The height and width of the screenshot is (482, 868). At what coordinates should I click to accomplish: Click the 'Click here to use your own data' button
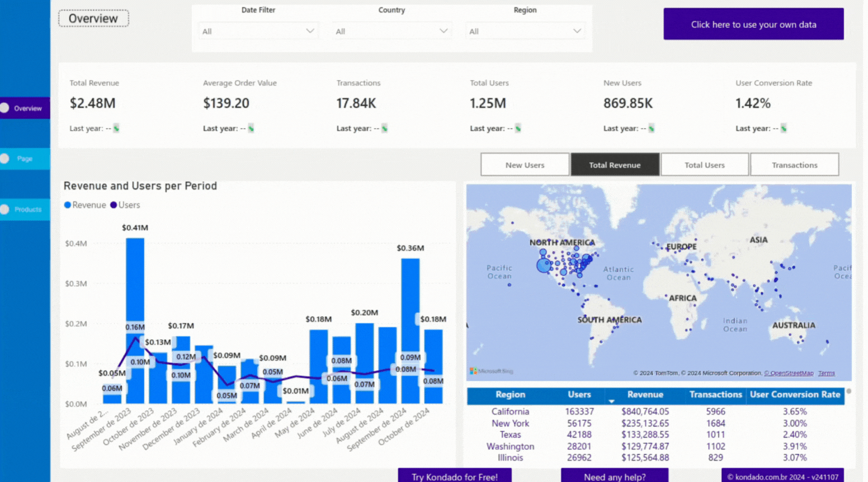[x=753, y=24]
